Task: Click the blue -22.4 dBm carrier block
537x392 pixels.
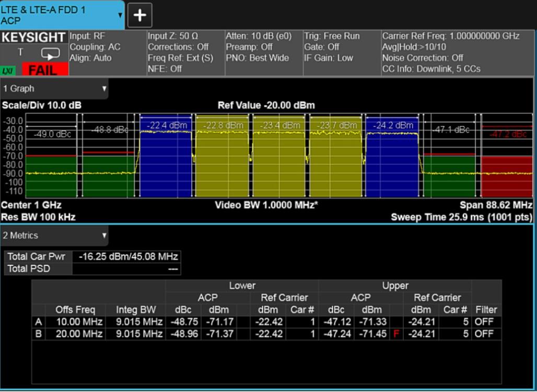Action: [166, 162]
